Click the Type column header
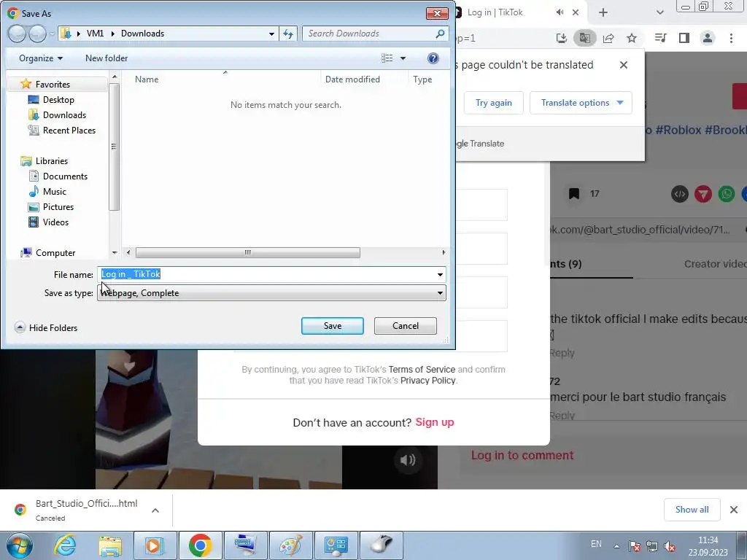This screenshot has height=560, width=747. (x=422, y=79)
